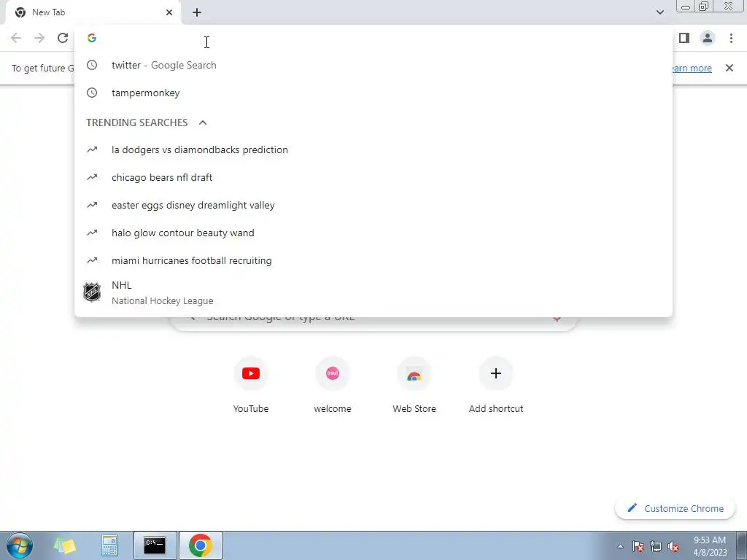Open the welcome shortcut
747x560 pixels.
click(333, 386)
